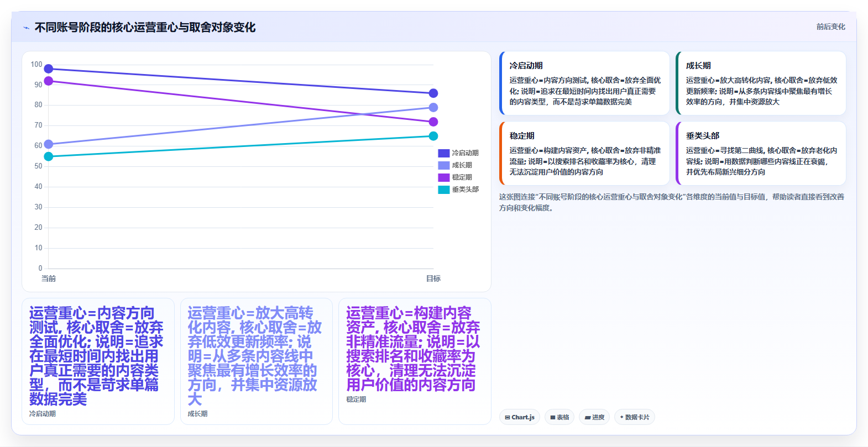Viewport: 868px width, 447px height.
Task: Click the 当前 x-axis label
Action: click(49, 278)
